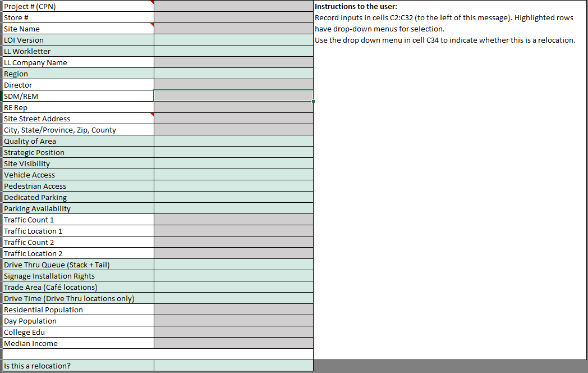Click the 'Instructions to the user' text cell

click(x=356, y=7)
